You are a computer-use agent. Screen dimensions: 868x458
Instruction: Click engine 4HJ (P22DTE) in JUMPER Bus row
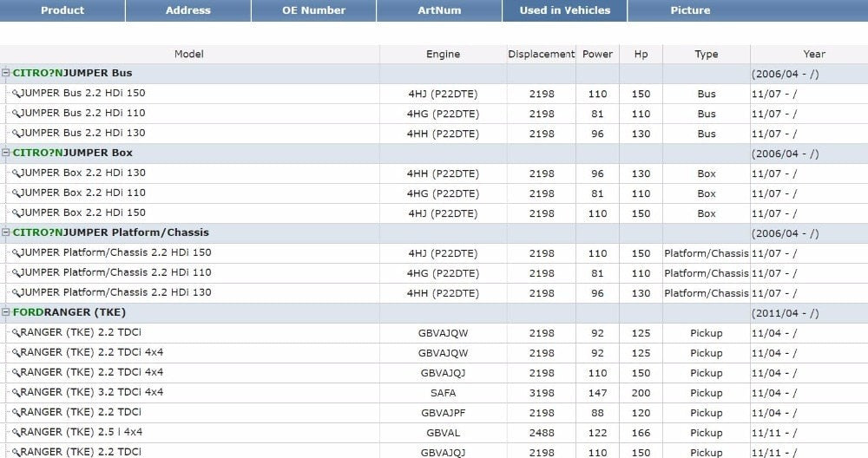(443, 94)
